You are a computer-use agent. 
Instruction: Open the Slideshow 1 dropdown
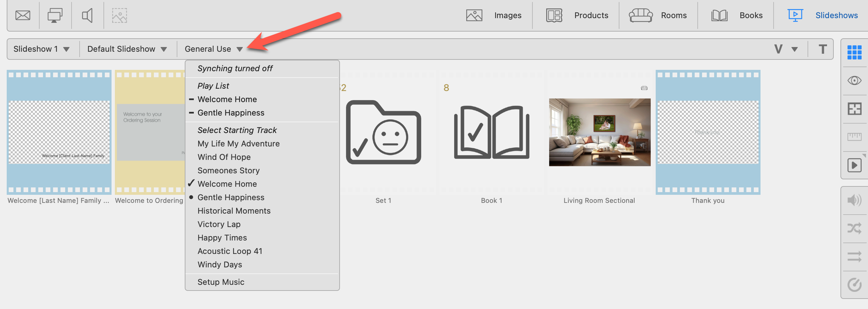point(41,49)
